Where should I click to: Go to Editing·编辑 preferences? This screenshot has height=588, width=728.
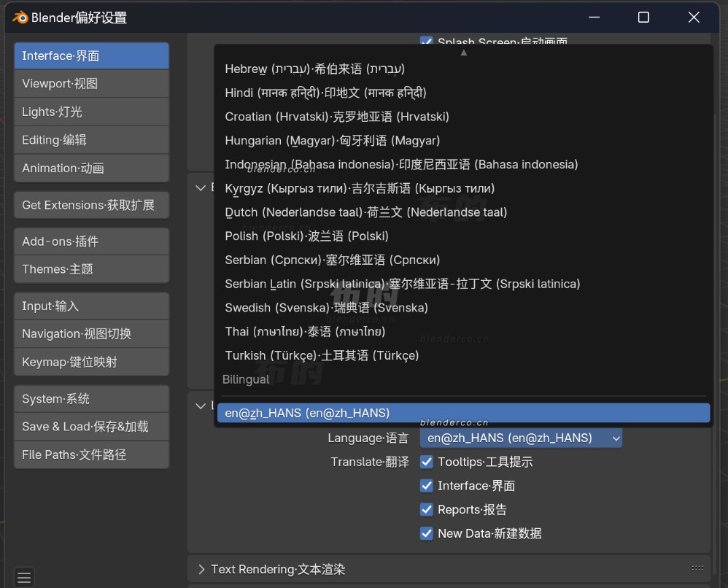91,140
